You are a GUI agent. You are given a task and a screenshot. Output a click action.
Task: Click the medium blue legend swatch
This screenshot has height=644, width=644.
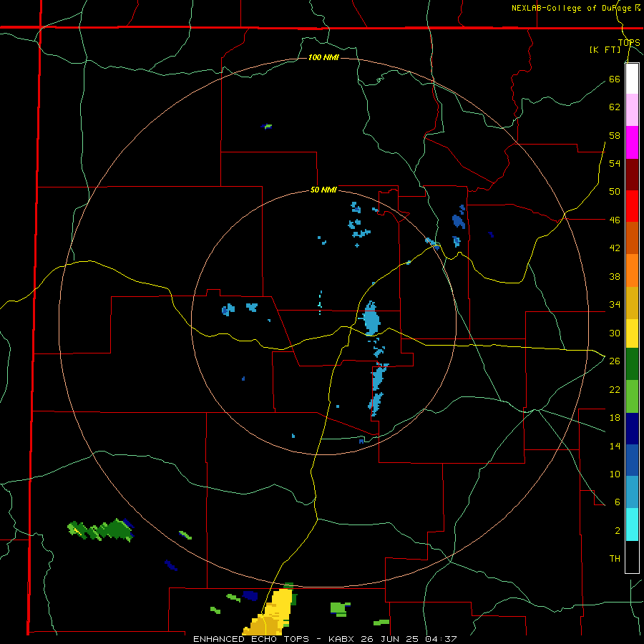click(632, 460)
